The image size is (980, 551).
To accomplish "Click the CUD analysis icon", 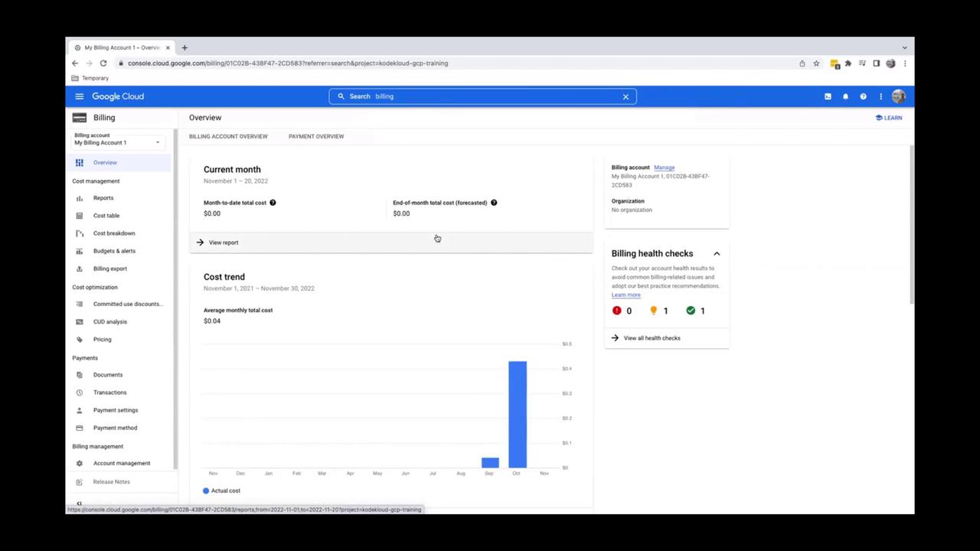I will coord(80,322).
